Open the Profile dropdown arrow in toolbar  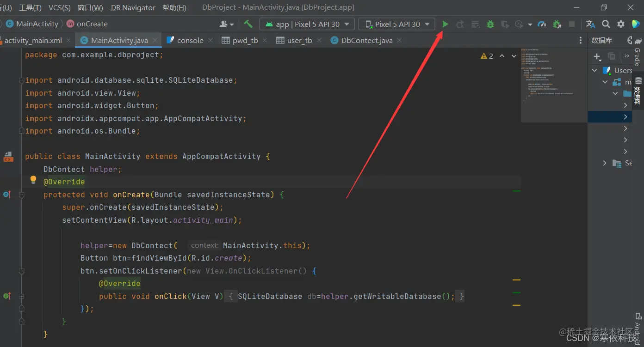pyautogui.click(x=530, y=24)
